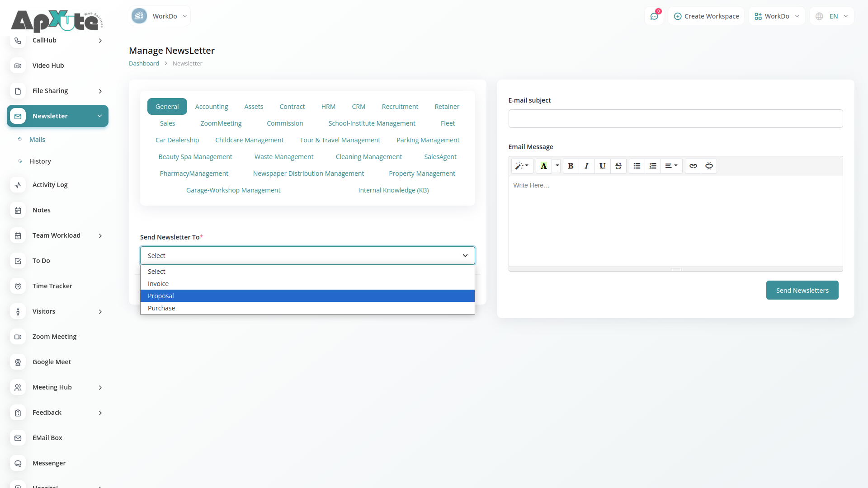Go to the Dashboard breadcrumb link
The height and width of the screenshot is (488, 868).
[144, 63]
